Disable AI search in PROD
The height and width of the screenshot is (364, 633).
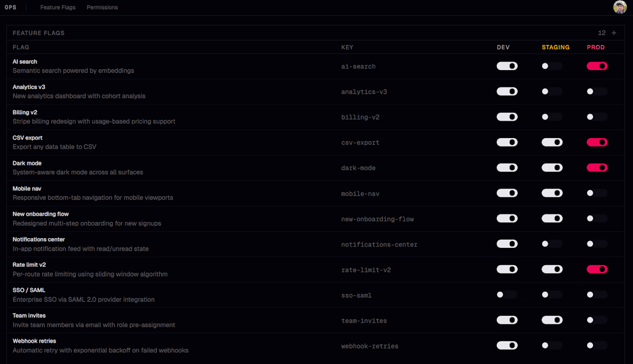pyautogui.click(x=597, y=66)
